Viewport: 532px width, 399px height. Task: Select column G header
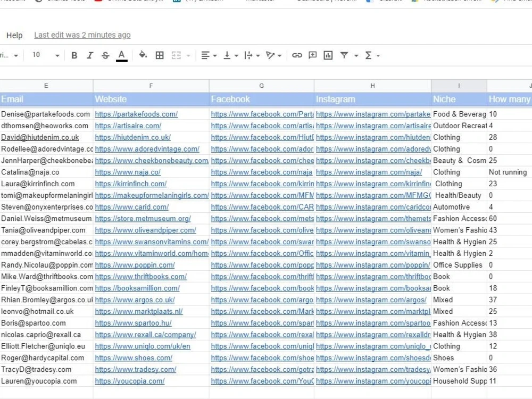pos(262,86)
